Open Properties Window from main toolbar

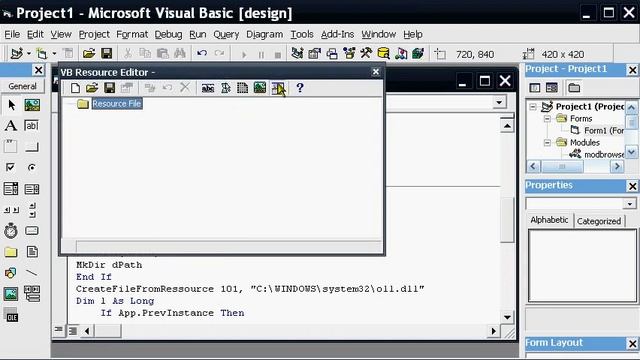click(x=314, y=53)
